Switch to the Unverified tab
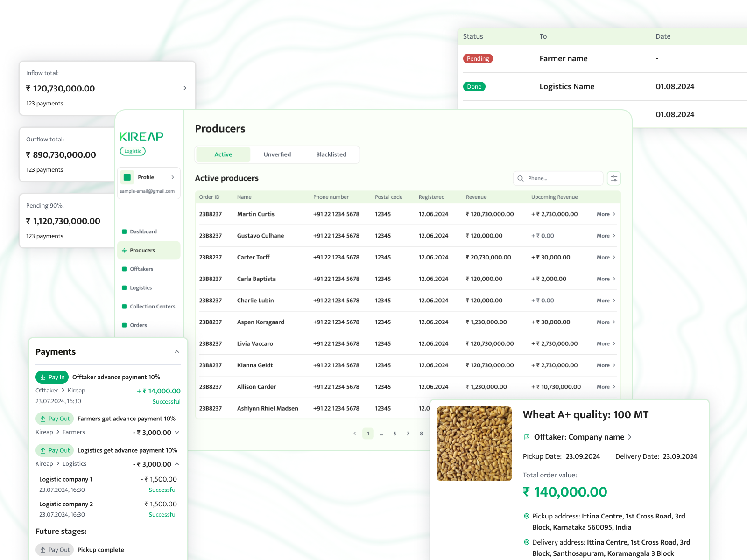This screenshot has height=560, width=747. pyautogui.click(x=277, y=154)
